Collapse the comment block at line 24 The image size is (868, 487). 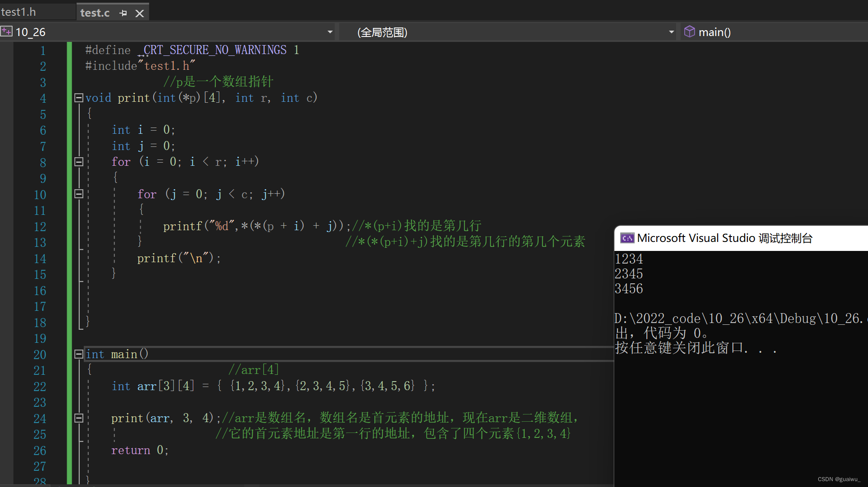pyautogui.click(x=79, y=418)
